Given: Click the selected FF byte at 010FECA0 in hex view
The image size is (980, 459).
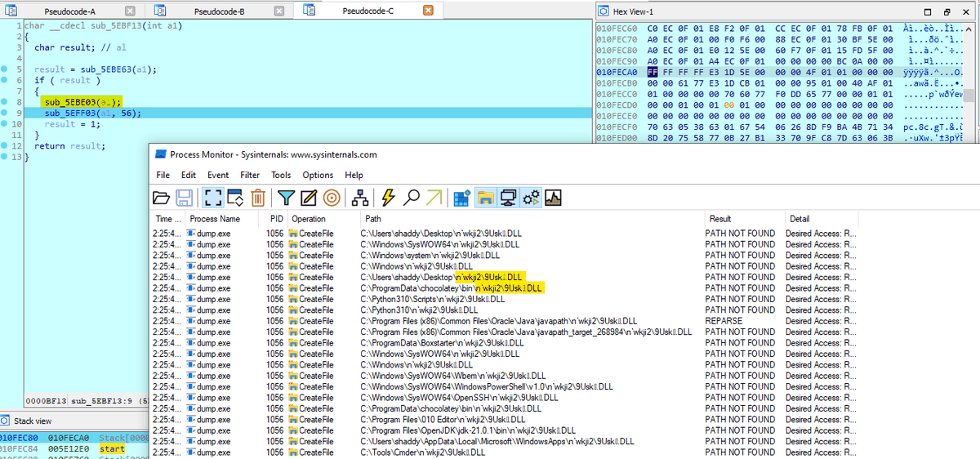Looking at the screenshot, I should tap(652, 71).
